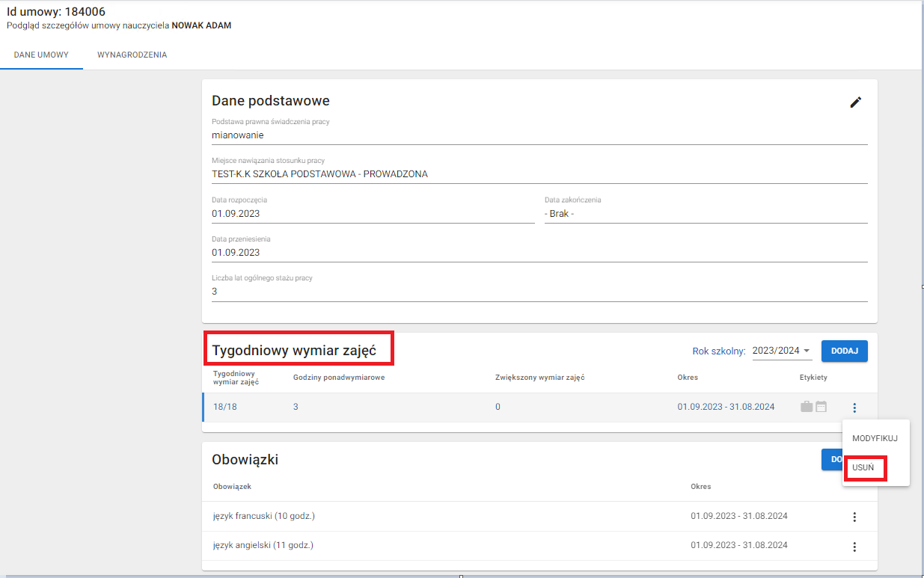Choose MODYFIKUJ from the context menu
This screenshot has width=924, height=578.
[875, 439]
